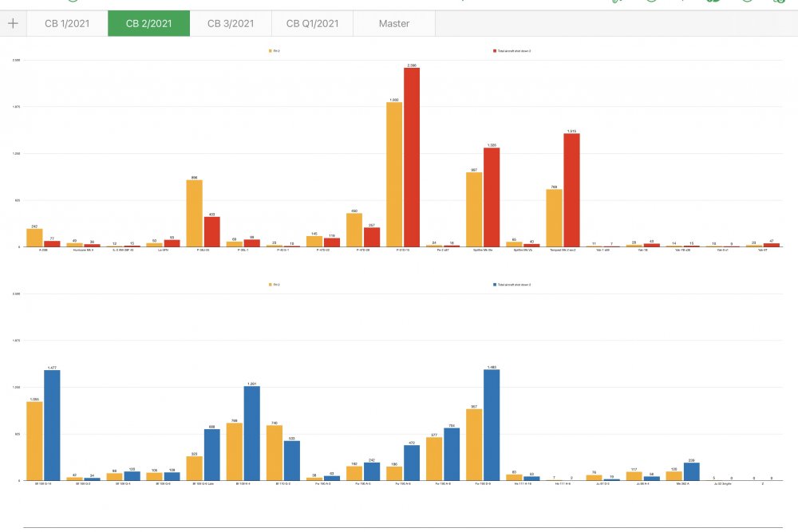Go to the CB Q1/2021 tab

[312, 24]
